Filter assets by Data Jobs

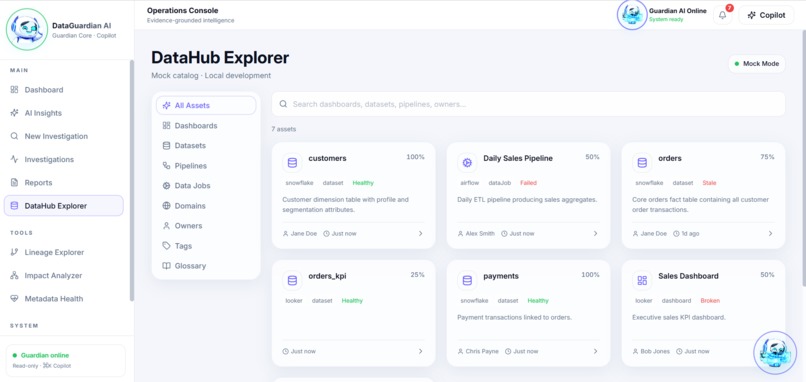coord(206,186)
